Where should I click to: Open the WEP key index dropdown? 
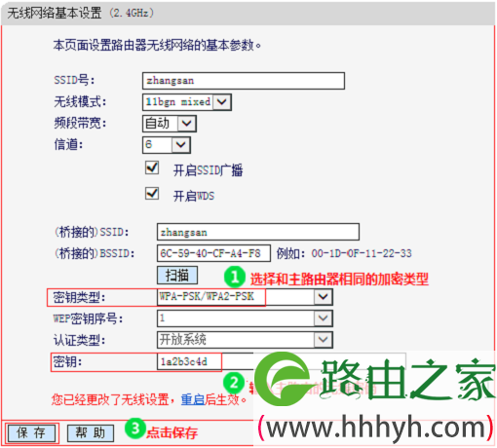coord(245,318)
